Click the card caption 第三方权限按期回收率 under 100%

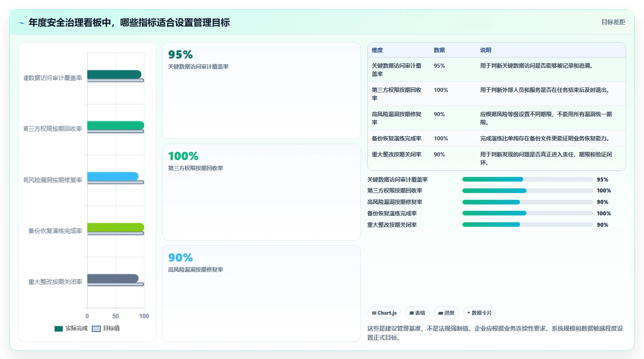click(x=195, y=168)
